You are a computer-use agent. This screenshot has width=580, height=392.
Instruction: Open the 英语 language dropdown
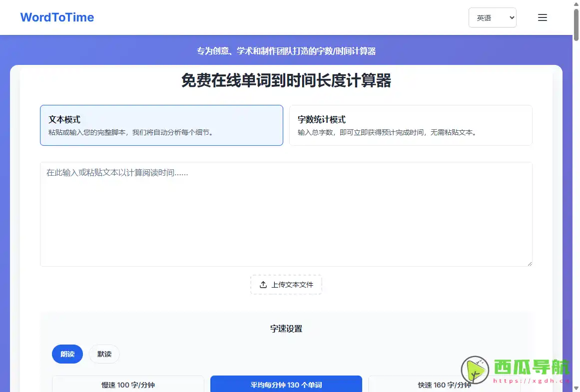click(x=493, y=17)
